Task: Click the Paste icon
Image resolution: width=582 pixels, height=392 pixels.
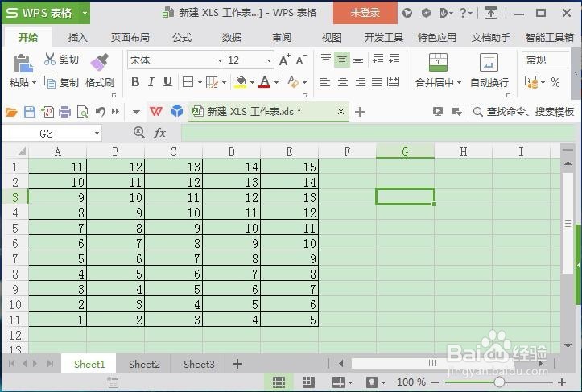Action: tap(23, 63)
